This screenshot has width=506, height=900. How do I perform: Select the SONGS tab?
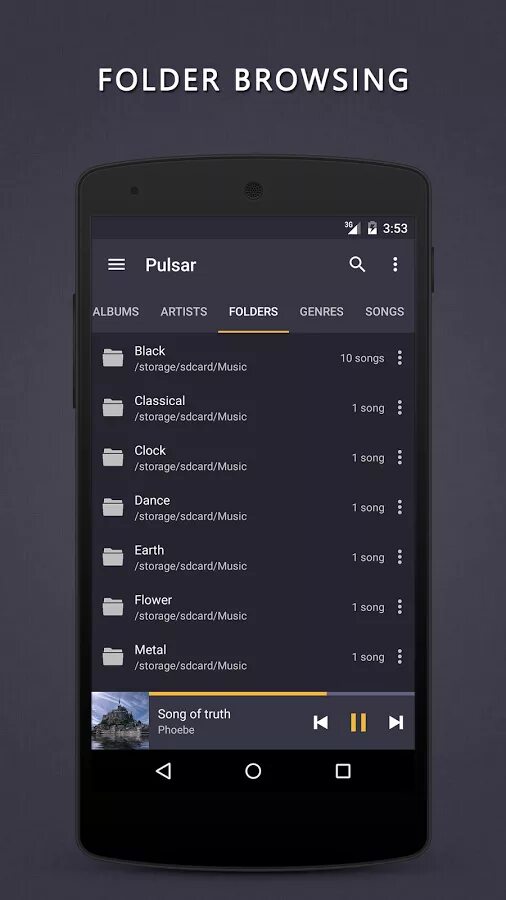coord(384,311)
